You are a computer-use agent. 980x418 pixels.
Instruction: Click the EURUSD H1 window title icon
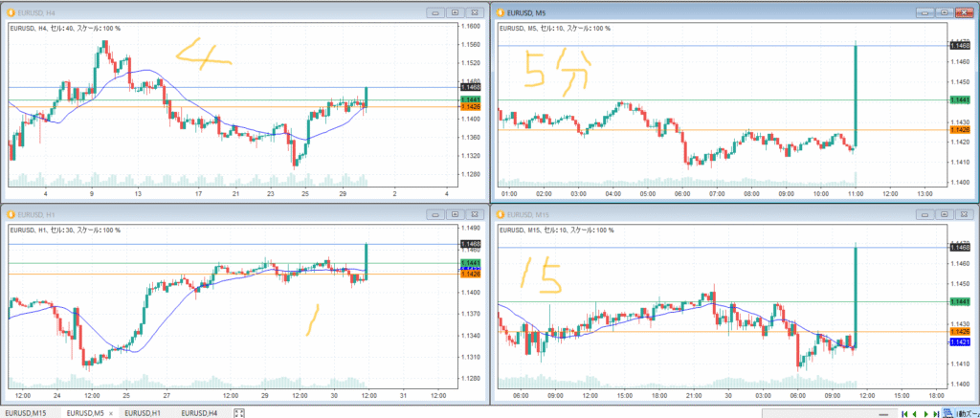[9, 214]
